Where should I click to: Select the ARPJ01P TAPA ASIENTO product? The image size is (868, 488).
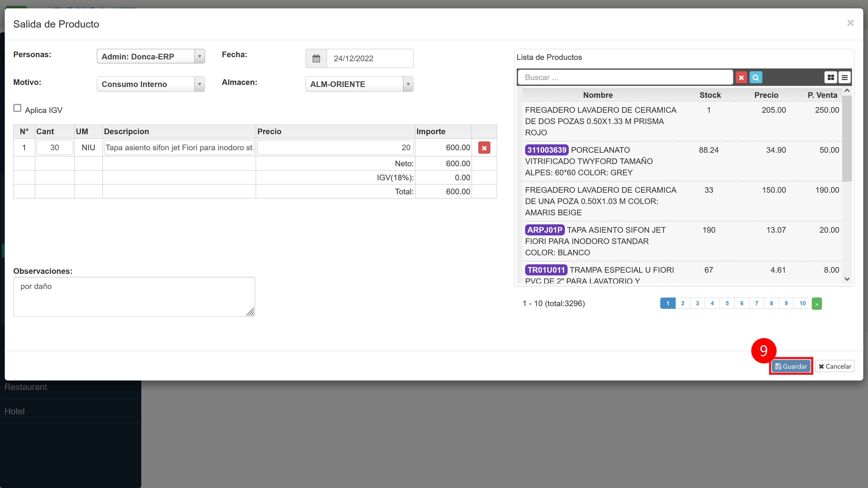(682, 241)
